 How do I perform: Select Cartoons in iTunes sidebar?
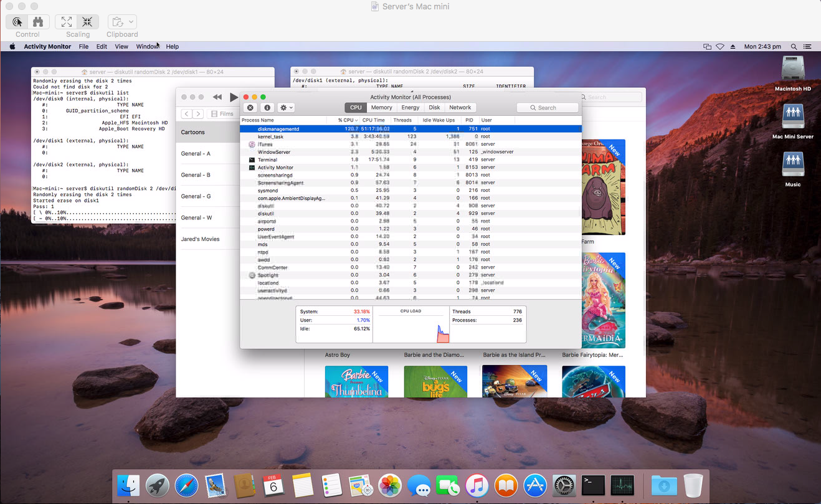point(207,132)
